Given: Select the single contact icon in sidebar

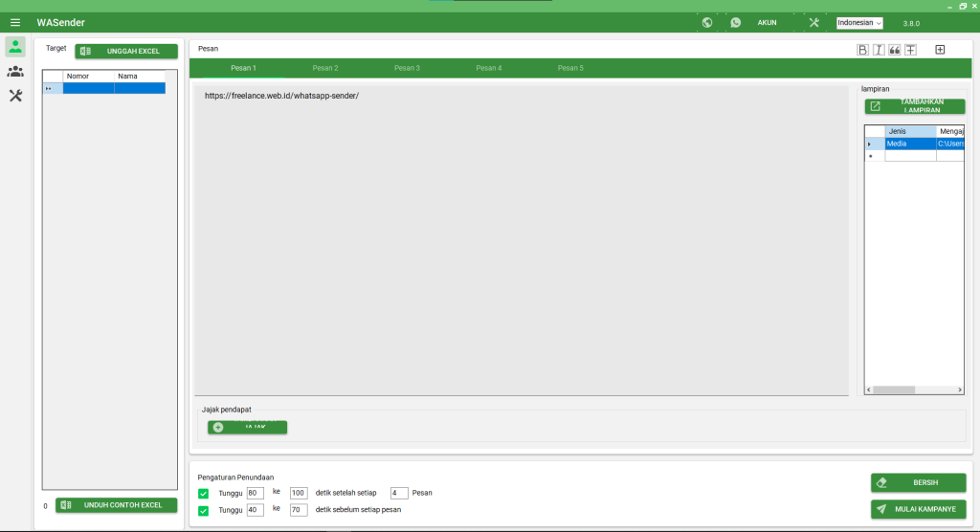Looking at the screenshot, I should pos(15,47).
